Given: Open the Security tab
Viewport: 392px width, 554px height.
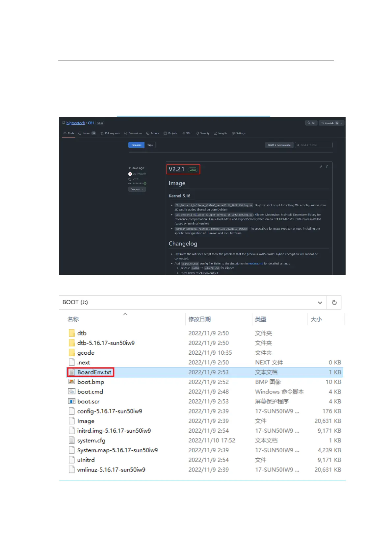Looking at the screenshot, I should pyautogui.click(x=202, y=133).
